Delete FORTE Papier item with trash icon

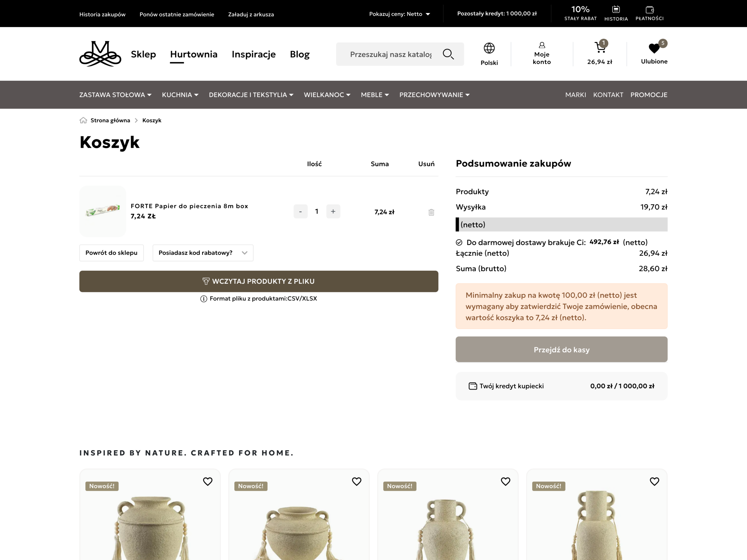click(431, 212)
